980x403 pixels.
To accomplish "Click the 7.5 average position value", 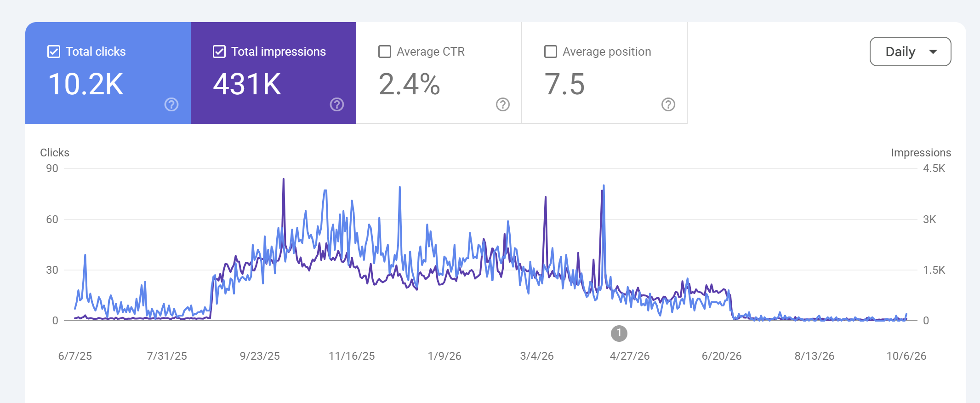I will point(564,84).
